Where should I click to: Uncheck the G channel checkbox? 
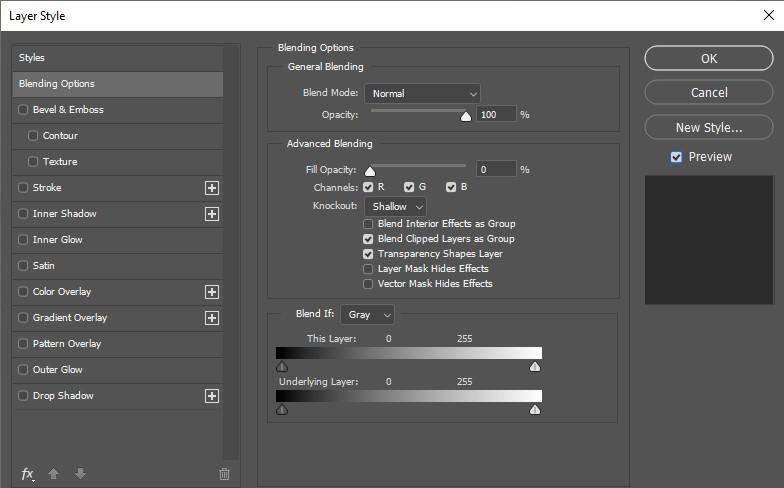pyautogui.click(x=409, y=187)
